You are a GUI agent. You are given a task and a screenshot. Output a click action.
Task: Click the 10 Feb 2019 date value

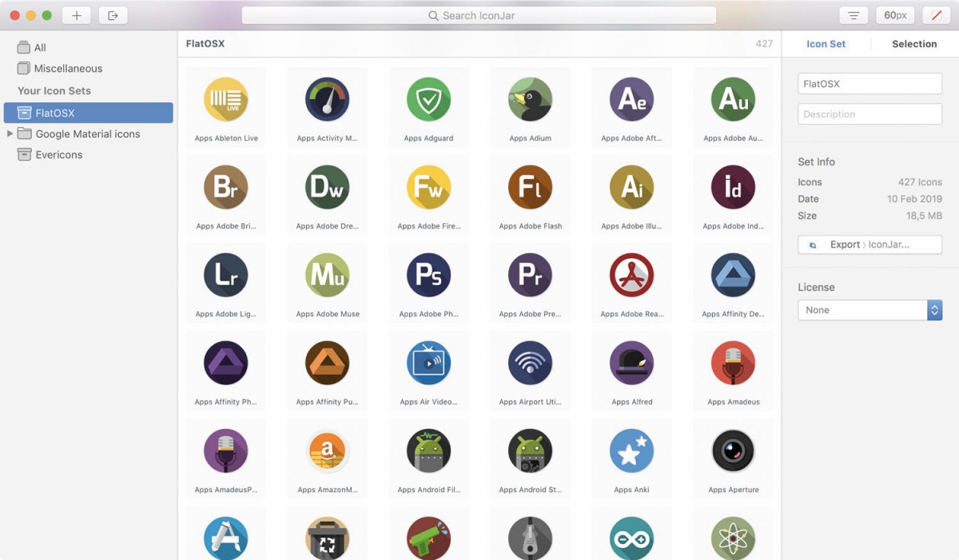(914, 199)
